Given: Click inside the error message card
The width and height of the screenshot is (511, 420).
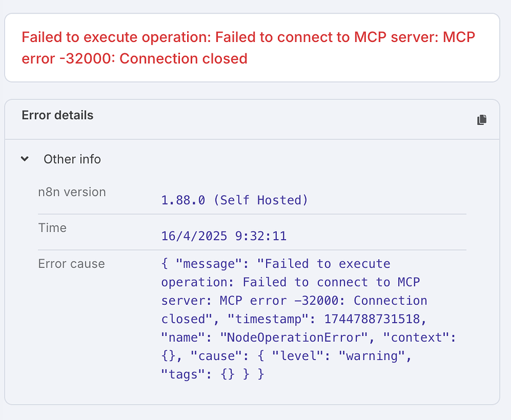Looking at the screenshot, I should [x=252, y=48].
